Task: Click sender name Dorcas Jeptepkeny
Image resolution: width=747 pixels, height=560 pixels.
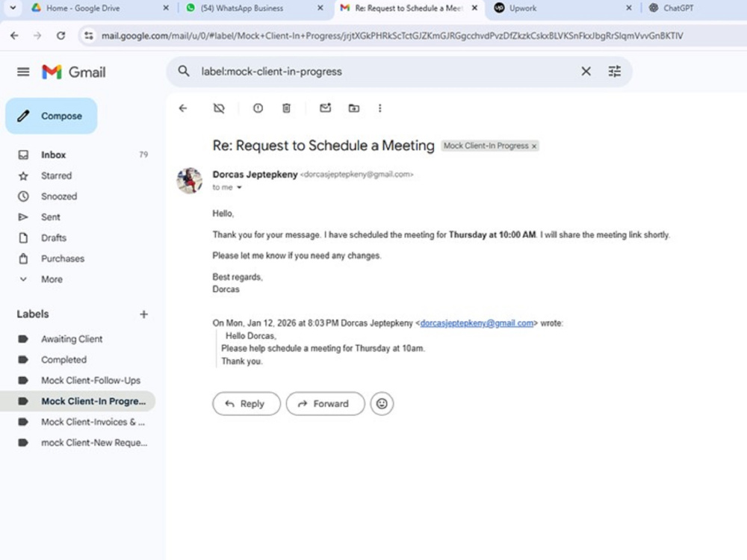Action: click(255, 174)
